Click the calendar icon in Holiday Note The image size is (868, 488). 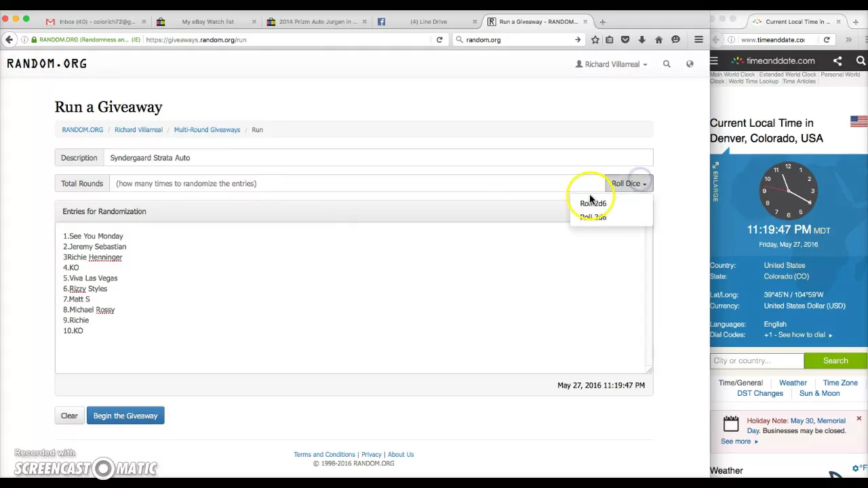coord(730,424)
